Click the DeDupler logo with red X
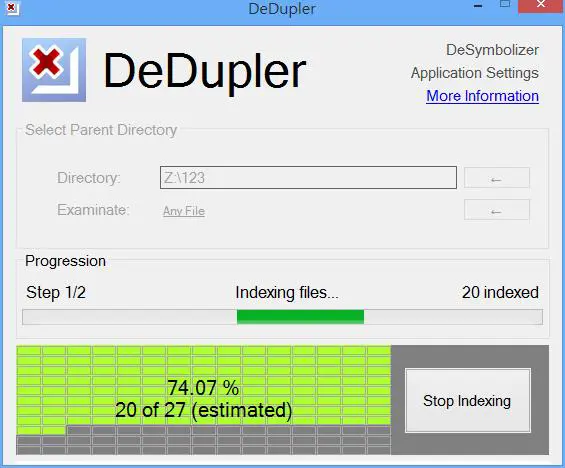Screen dimensions: 565x468 [54, 70]
